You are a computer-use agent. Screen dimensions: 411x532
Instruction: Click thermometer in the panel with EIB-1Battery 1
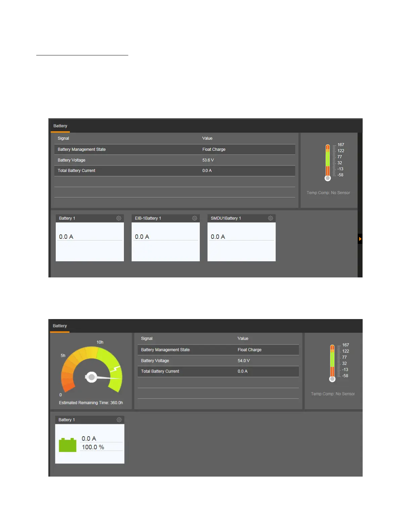[x=328, y=163]
